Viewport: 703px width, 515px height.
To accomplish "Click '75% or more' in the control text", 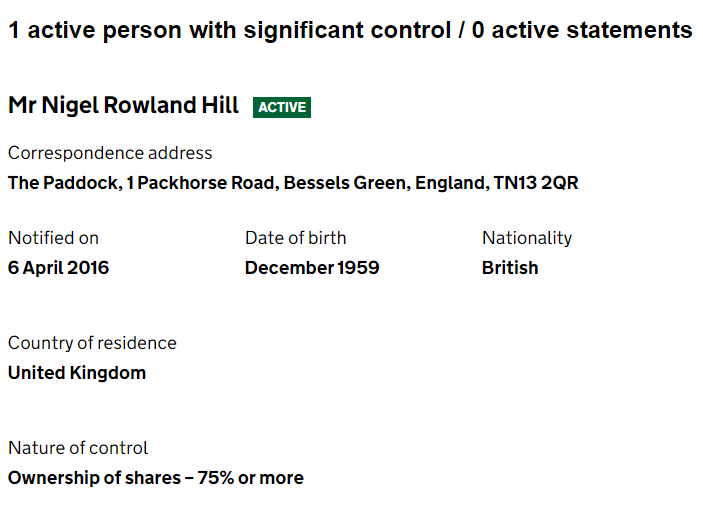I will click(x=250, y=478).
